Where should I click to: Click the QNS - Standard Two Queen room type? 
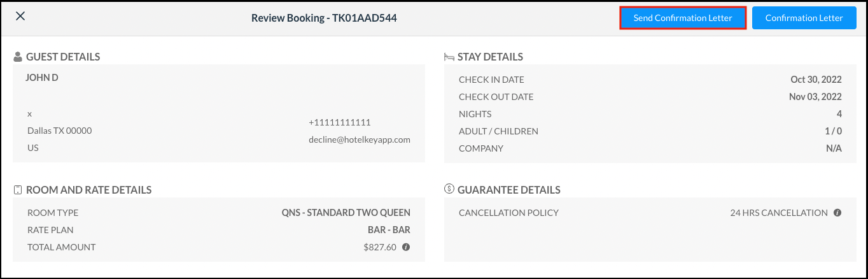coord(346,213)
